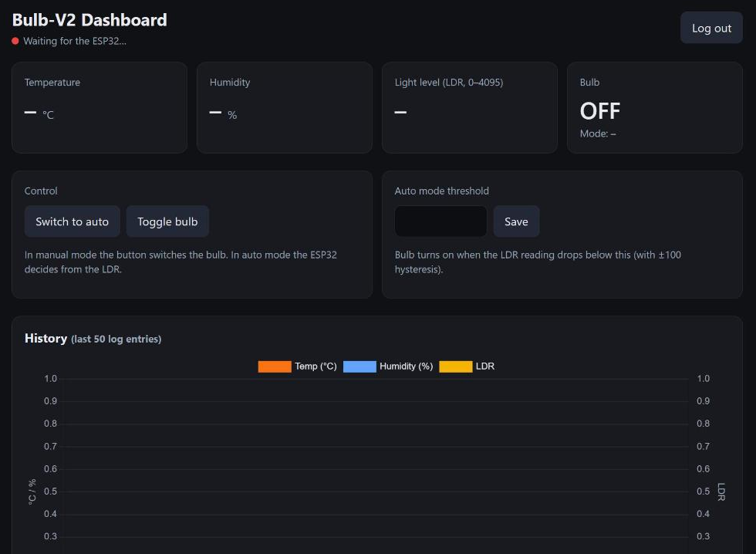
Task: Switch bulb control to auto mode
Action: (72, 221)
